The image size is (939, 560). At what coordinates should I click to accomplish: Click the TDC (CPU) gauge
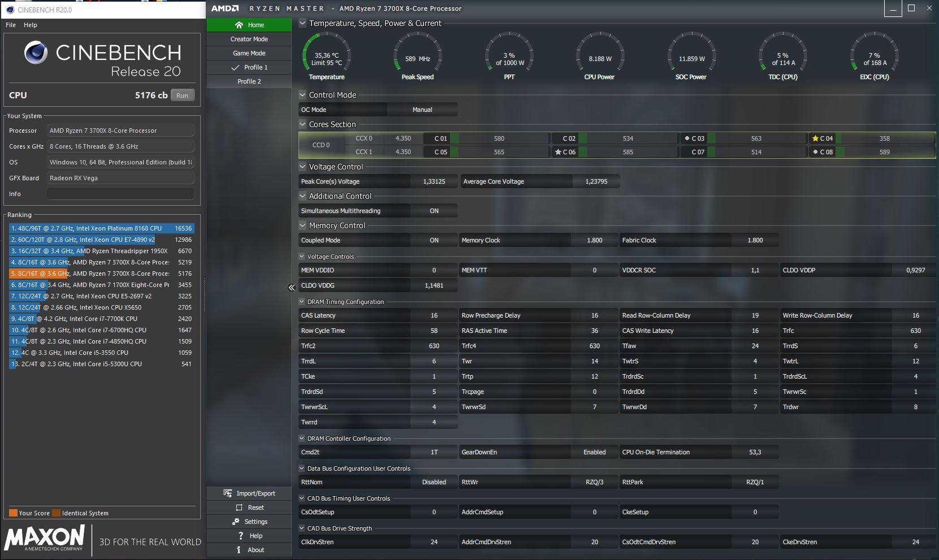(x=783, y=55)
